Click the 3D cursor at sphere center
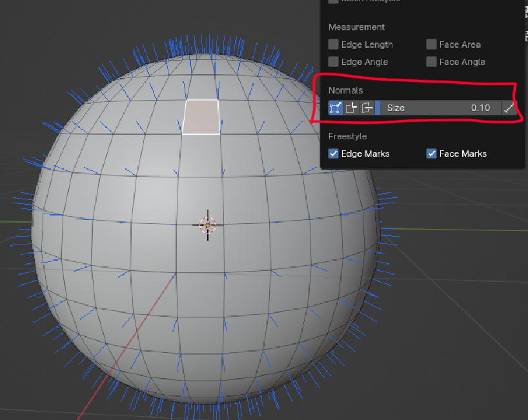 (x=207, y=225)
